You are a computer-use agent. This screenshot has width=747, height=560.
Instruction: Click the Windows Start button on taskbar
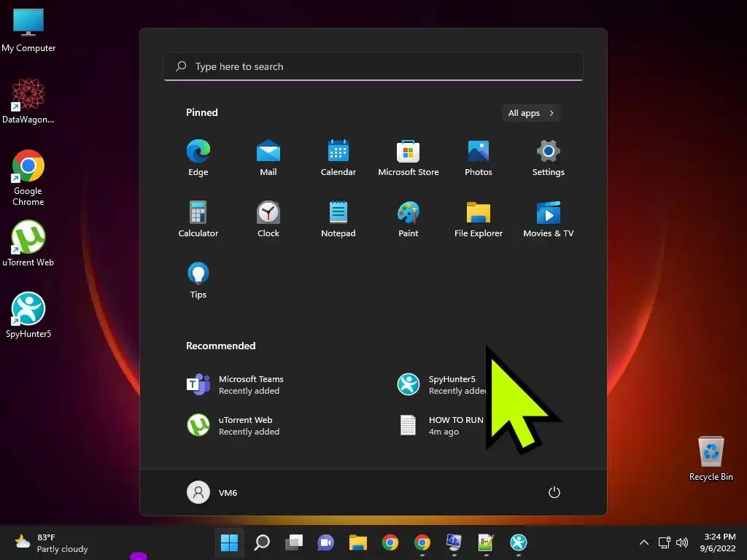229,542
